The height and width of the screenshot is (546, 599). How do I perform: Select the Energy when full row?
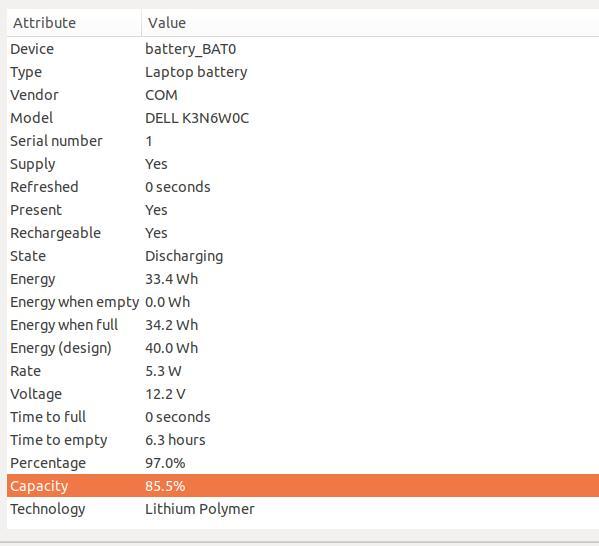pos(303,325)
